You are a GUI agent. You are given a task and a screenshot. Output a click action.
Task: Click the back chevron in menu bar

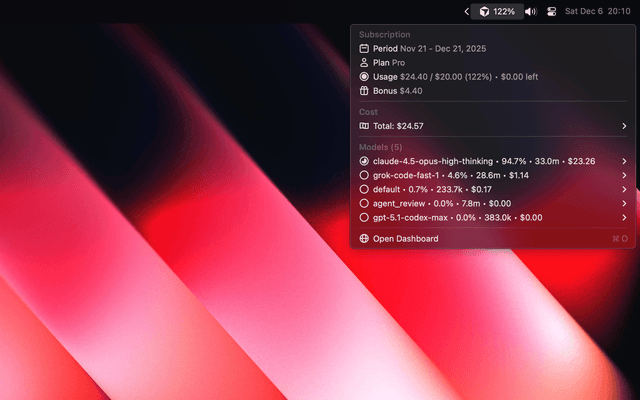[466, 12]
